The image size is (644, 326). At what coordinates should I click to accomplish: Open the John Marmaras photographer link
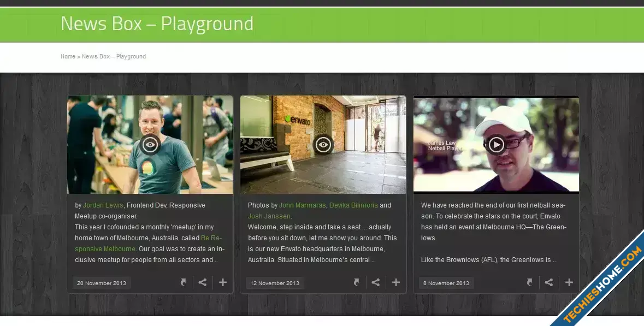(x=302, y=205)
